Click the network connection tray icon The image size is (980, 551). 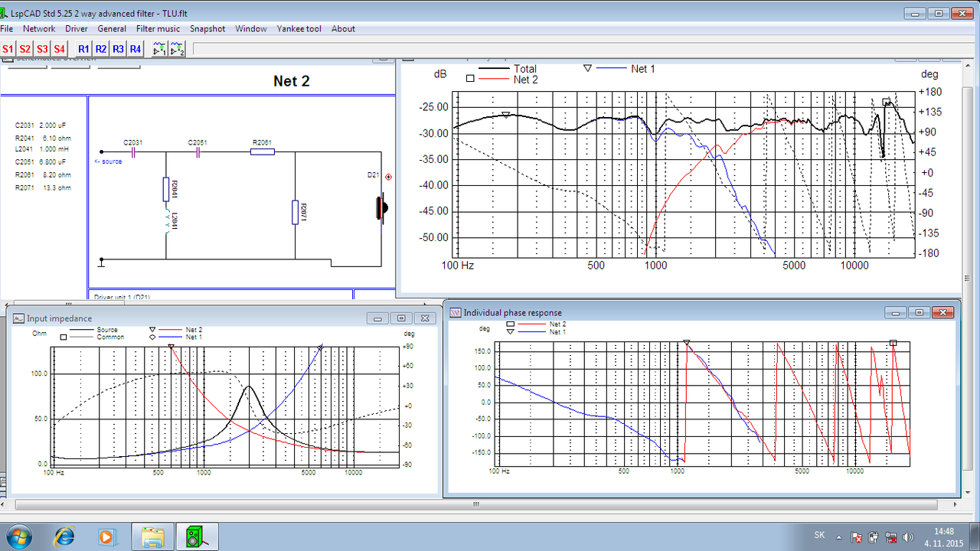point(890,537)
